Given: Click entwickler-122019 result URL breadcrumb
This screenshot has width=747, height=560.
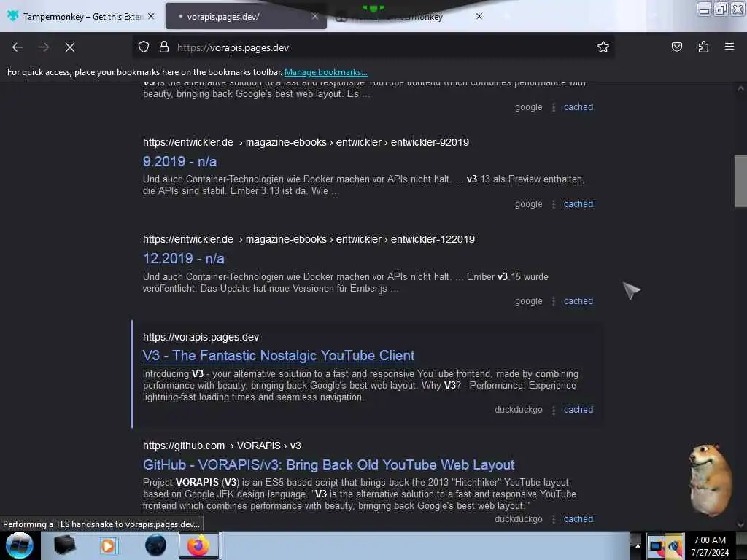Looking at the screenshot, I should (x=309, y=239).
